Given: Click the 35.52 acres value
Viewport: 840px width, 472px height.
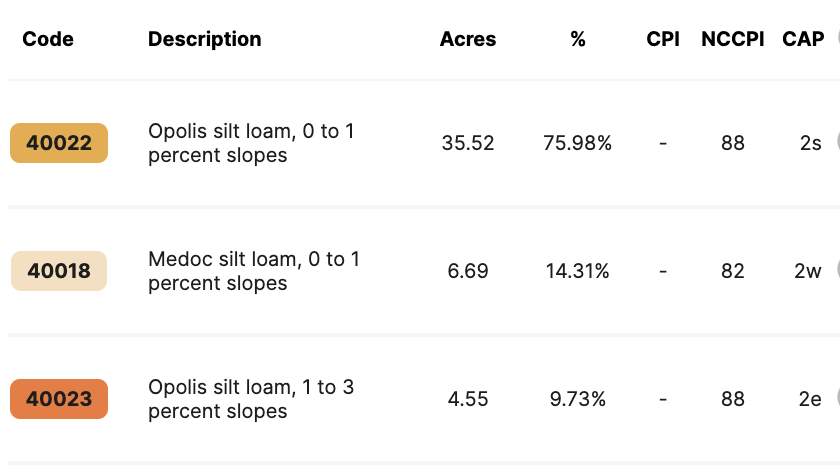Looking at the screenshot, I should pos(468,143).
